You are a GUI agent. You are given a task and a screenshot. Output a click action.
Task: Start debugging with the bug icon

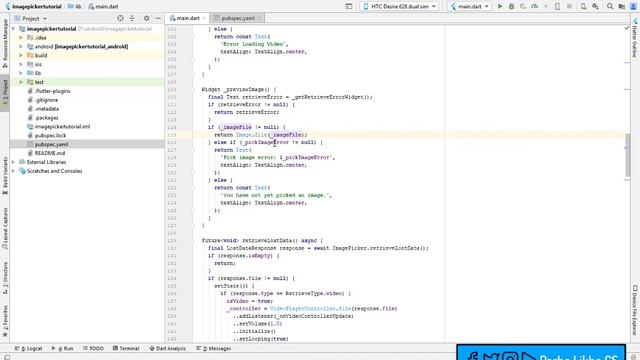pos(511,7)
